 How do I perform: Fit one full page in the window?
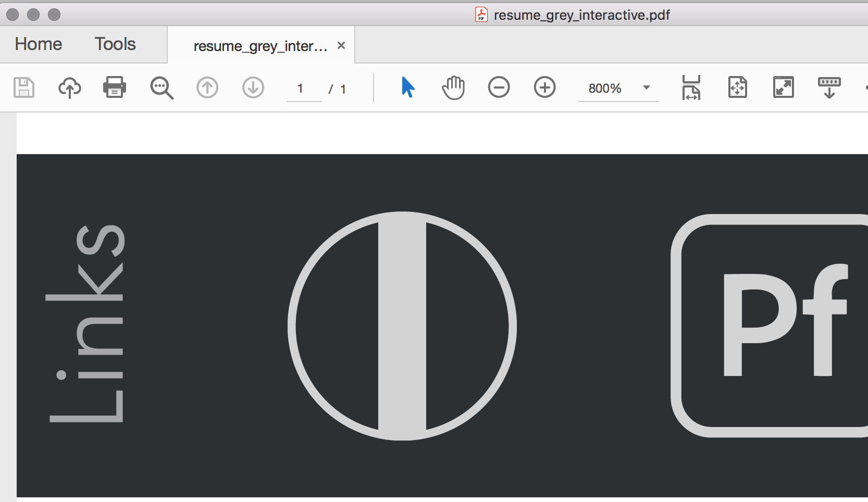[737, 87]
